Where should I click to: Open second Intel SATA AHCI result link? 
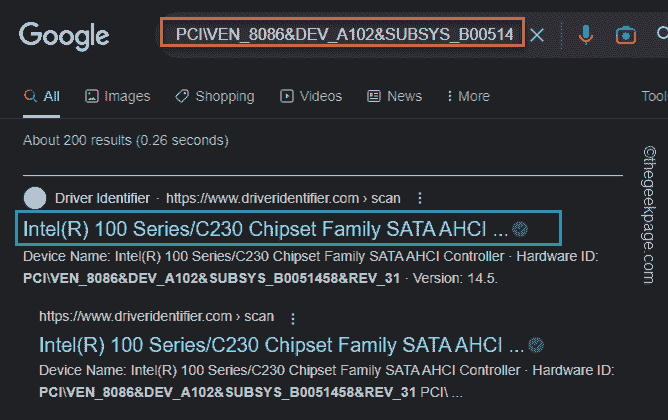280,346
